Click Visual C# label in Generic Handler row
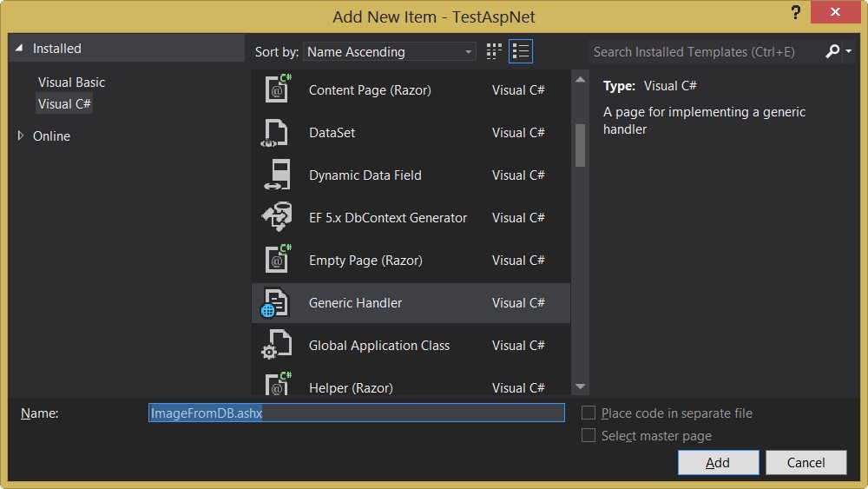The height and width of the screenshot is (489, 868). tap(518, 303)
